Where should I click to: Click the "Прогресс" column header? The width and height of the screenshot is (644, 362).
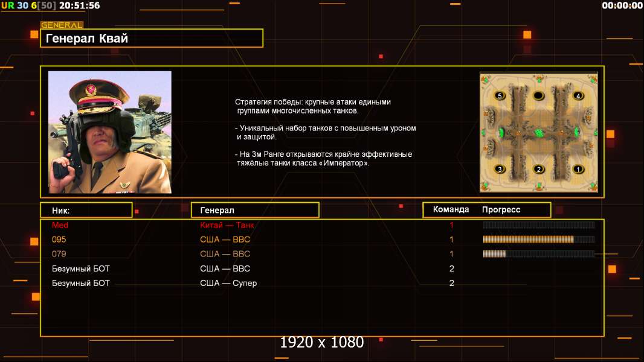(501, 209)
